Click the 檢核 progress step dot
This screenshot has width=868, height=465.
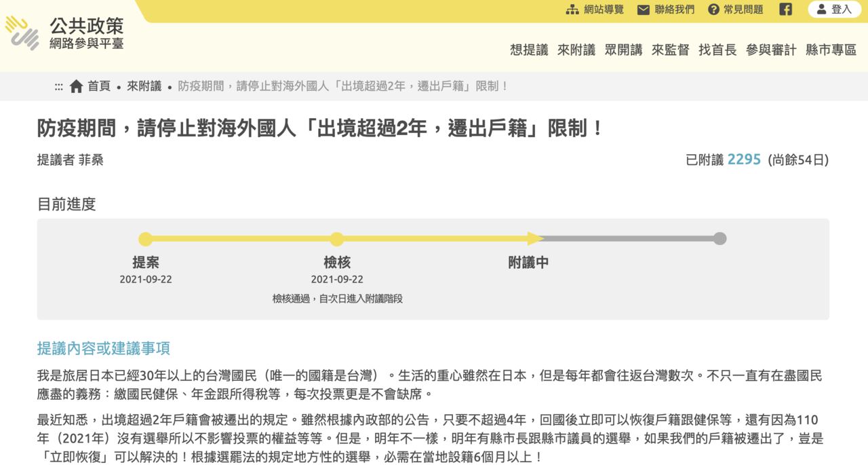[x=336, y=239]
